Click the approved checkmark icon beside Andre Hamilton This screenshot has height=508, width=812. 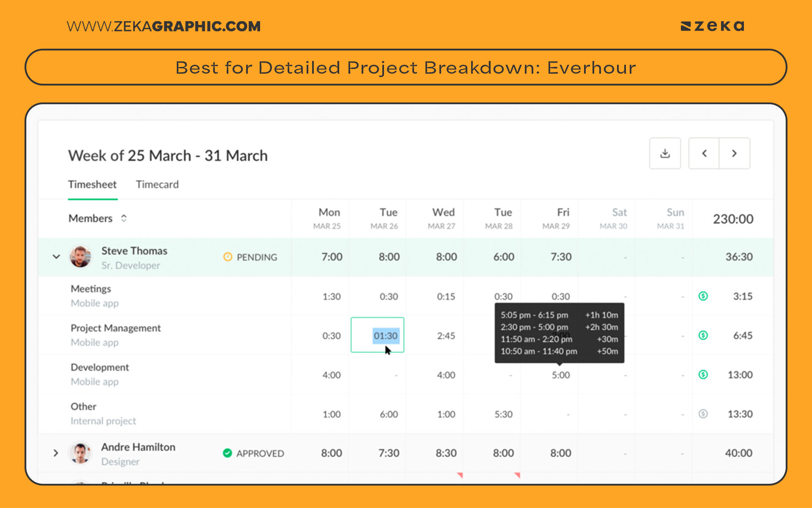pos(227,453)
